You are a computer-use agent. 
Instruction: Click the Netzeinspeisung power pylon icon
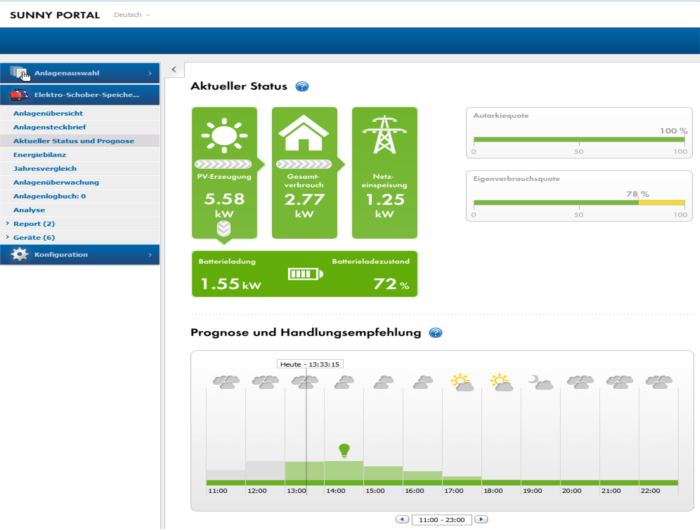click(x=384, y=135)
